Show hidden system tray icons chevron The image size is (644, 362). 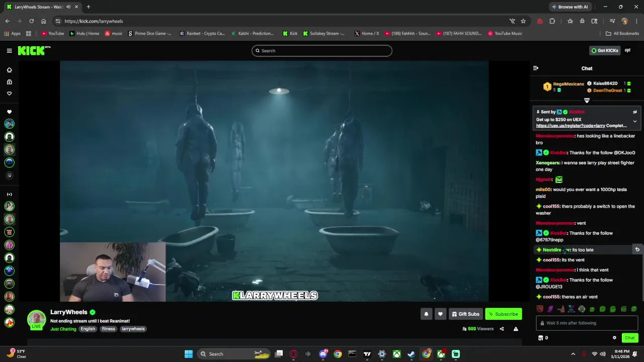pyautogui.click(x=573, y=354)
